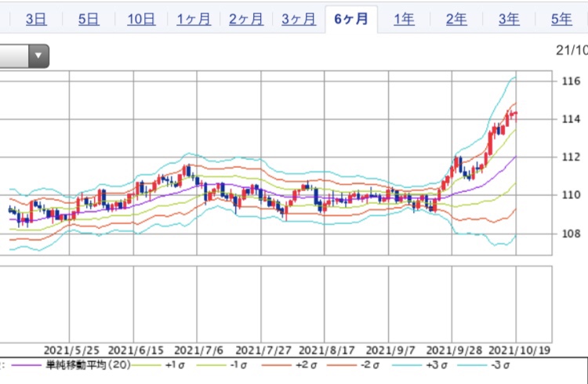
Task: Click the 110 price axis value
Action: click(571, 194)
